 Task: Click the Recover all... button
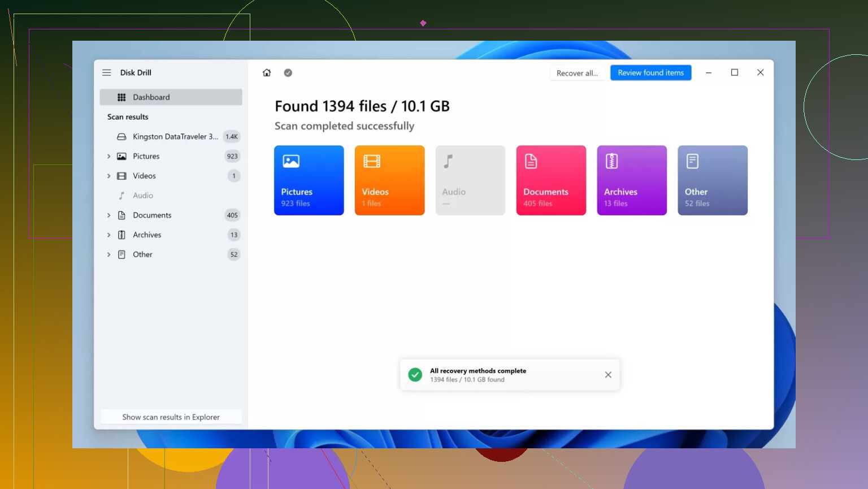click(577, 73)
